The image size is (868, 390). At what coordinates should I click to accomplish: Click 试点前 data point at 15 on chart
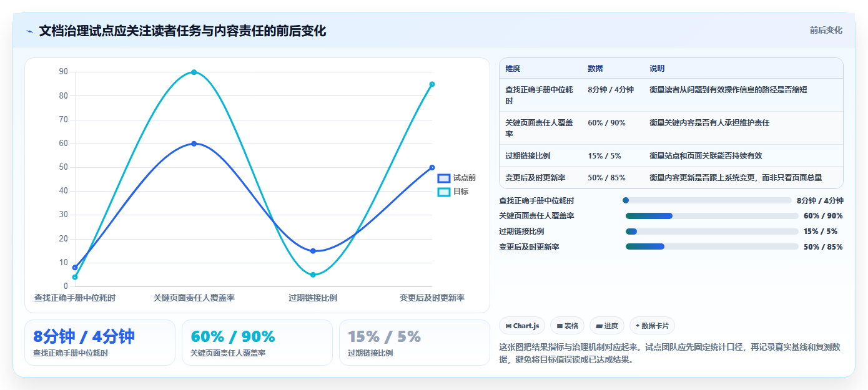pos(313,251)
